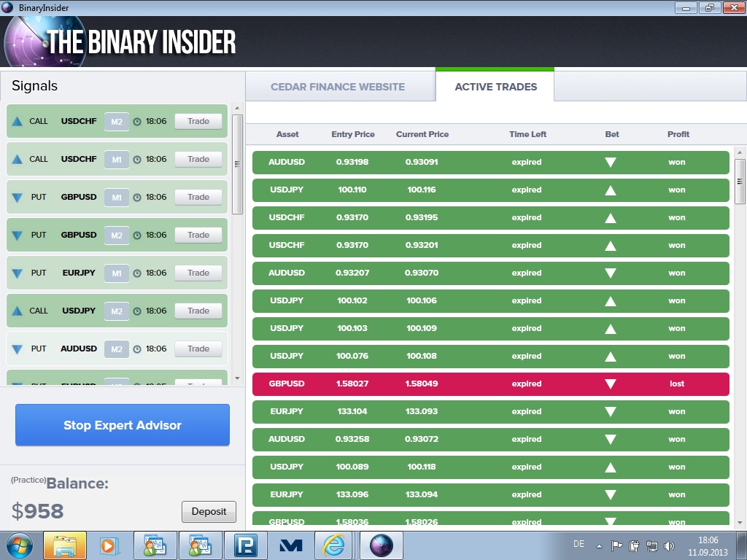
Task: Click the CALL up arrow on USDCHF M1 signal
Action: [18, 160]
